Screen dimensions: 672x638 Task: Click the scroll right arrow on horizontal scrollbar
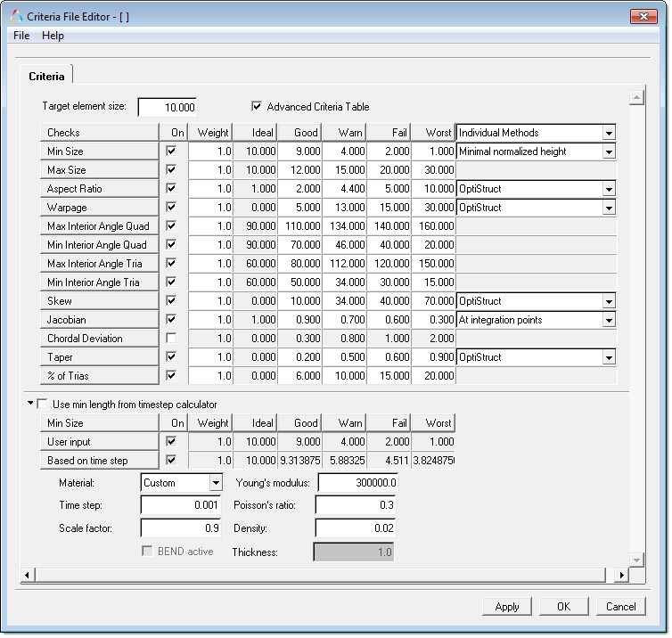coord(622,575)
